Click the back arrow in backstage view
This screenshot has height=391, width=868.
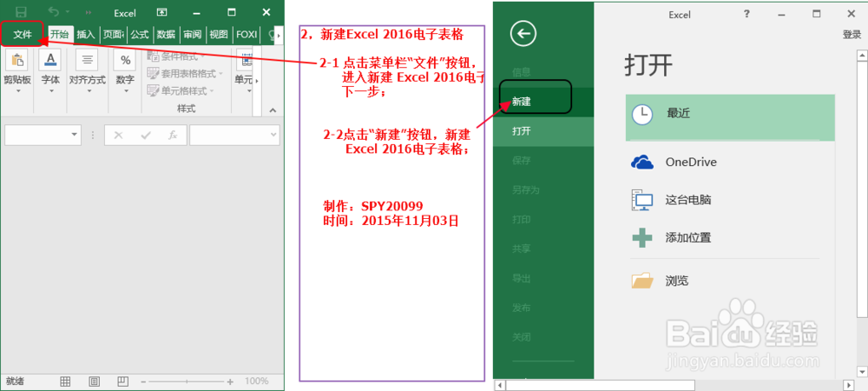click(523, 35)
